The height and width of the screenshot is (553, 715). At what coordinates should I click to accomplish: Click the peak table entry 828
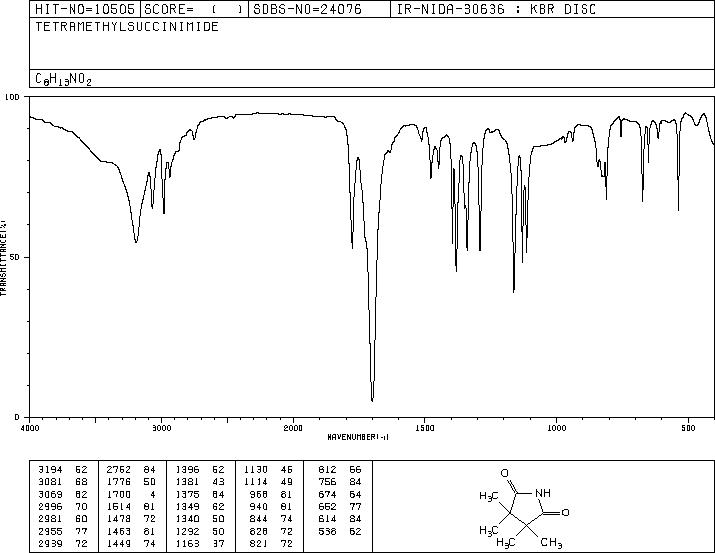pos(259,531)
